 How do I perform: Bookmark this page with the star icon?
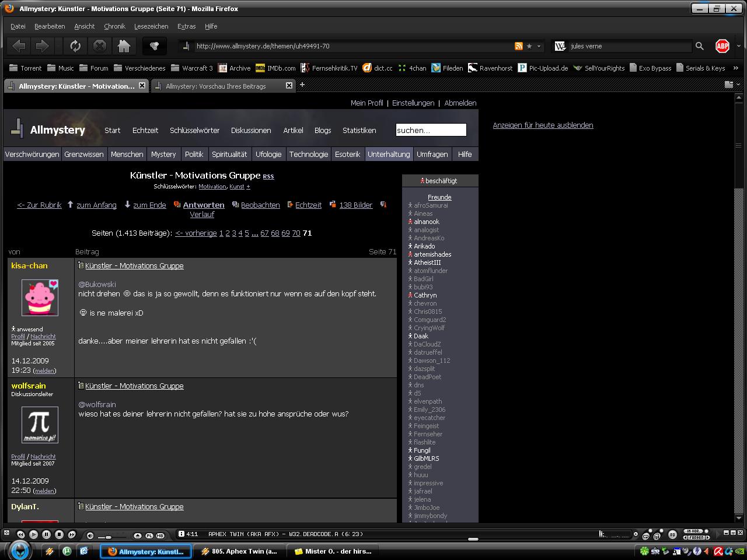529,46
